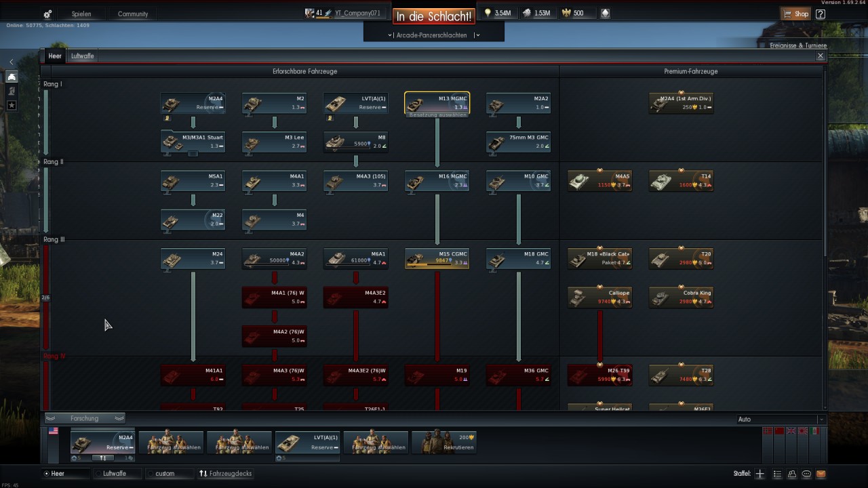
Task: Switch to the Heer tab
Action: pyautogui.click(x=55, y=56)
